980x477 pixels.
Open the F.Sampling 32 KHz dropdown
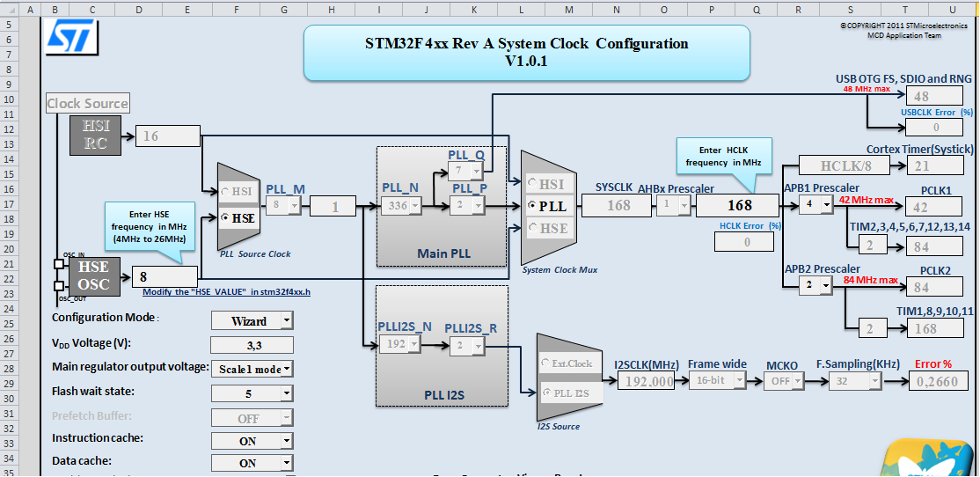point(874,381)
